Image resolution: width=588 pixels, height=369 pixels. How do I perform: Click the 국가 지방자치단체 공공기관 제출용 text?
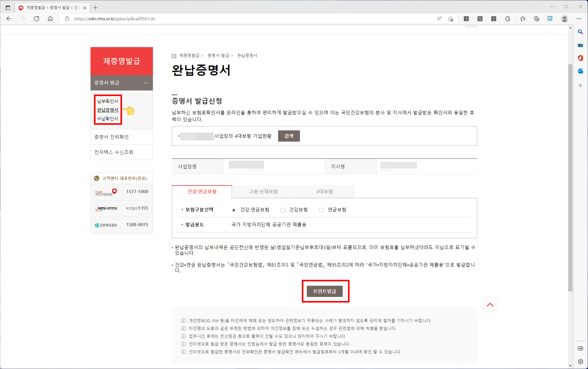269,225
